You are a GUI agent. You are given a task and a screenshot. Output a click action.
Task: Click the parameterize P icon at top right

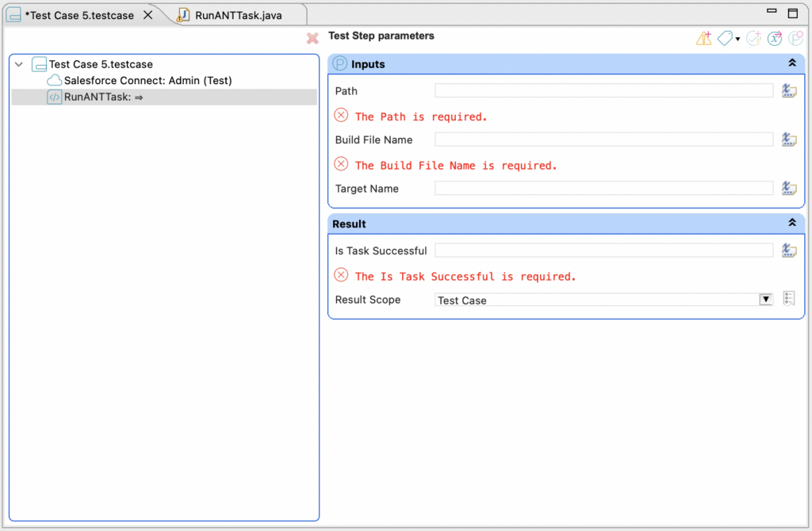(795, 37)
